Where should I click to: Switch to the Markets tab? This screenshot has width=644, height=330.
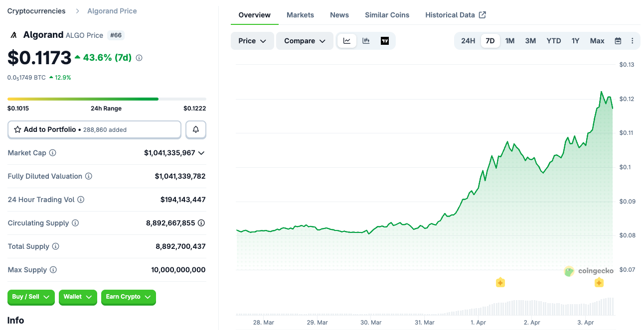300,14
